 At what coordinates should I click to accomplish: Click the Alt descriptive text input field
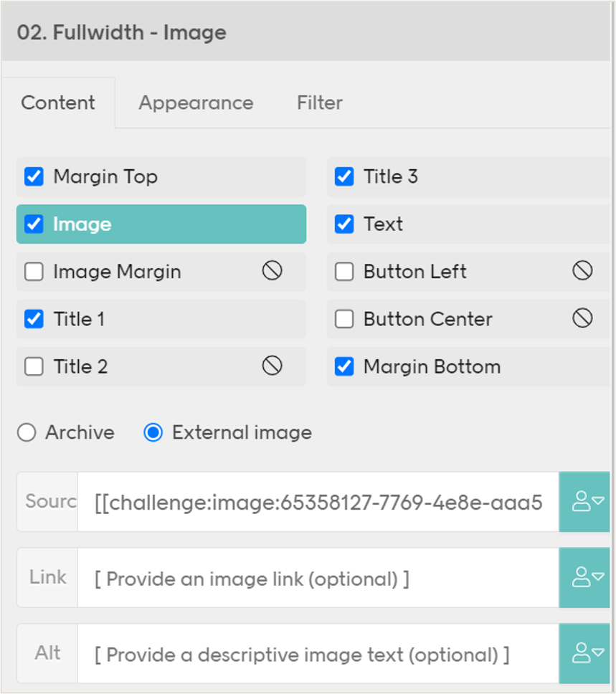[x=316, y=652]
